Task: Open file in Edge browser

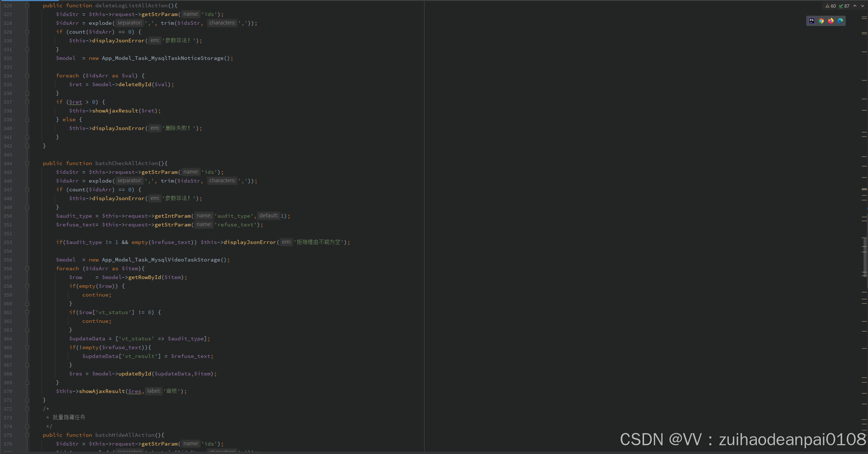Action: tap(840, 21)
